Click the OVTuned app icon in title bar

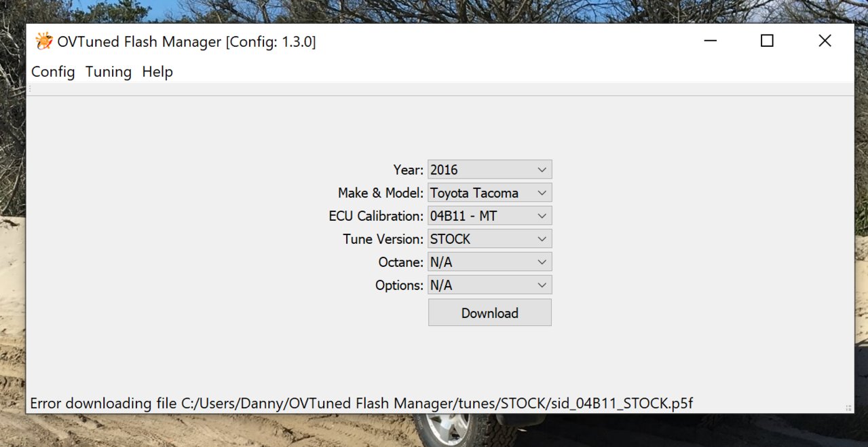coord(43,41)
